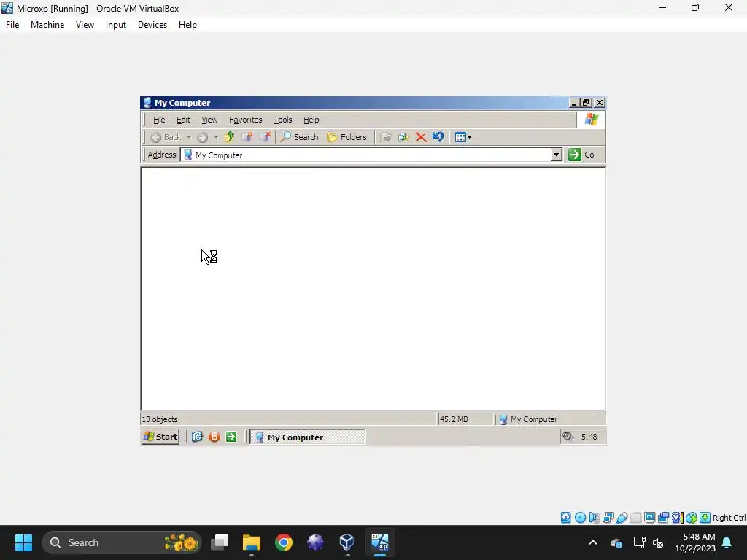Show hidden system tray icons chevron
Image resolution: width=747 pixels, height=560 pixels.
tap(593, 542)
